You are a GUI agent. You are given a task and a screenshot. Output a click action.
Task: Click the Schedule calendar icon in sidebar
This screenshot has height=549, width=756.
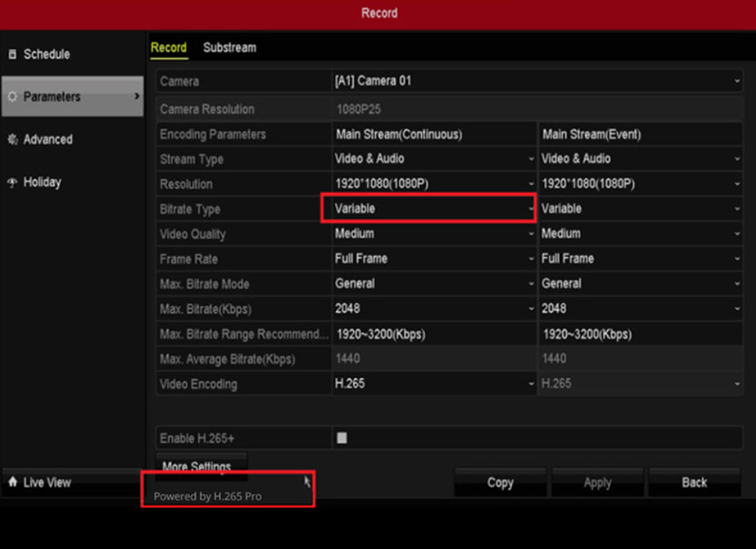click(12, 54)
